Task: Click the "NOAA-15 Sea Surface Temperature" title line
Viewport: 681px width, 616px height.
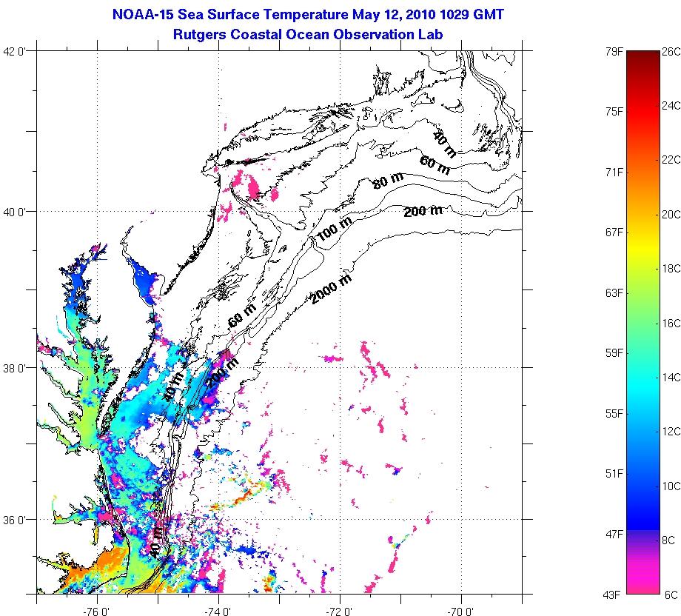Action: 308,15
